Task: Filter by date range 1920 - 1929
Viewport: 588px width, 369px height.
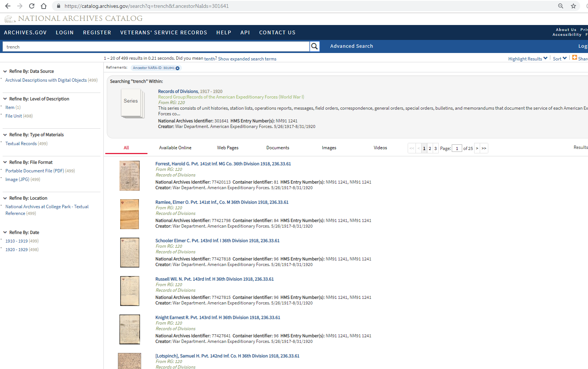Action: (16, 250)
